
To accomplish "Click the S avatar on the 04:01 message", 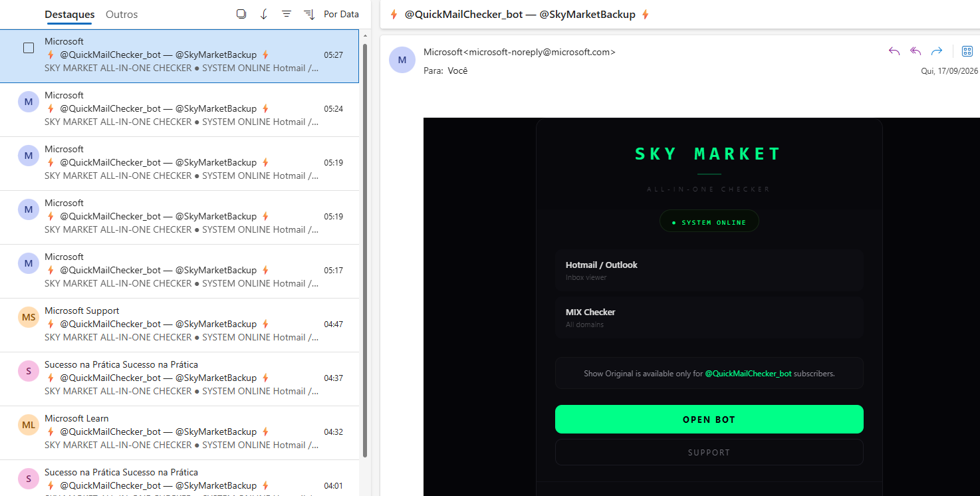I will (29, 479).
